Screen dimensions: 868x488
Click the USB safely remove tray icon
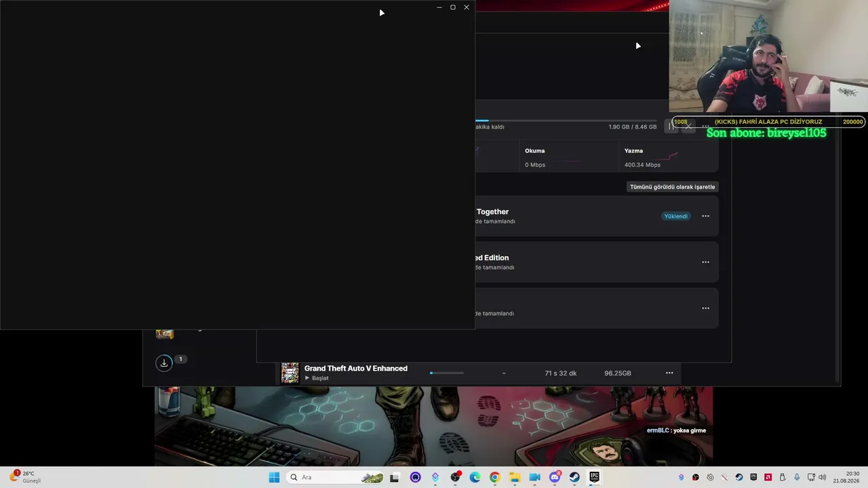tap(783, 477)
